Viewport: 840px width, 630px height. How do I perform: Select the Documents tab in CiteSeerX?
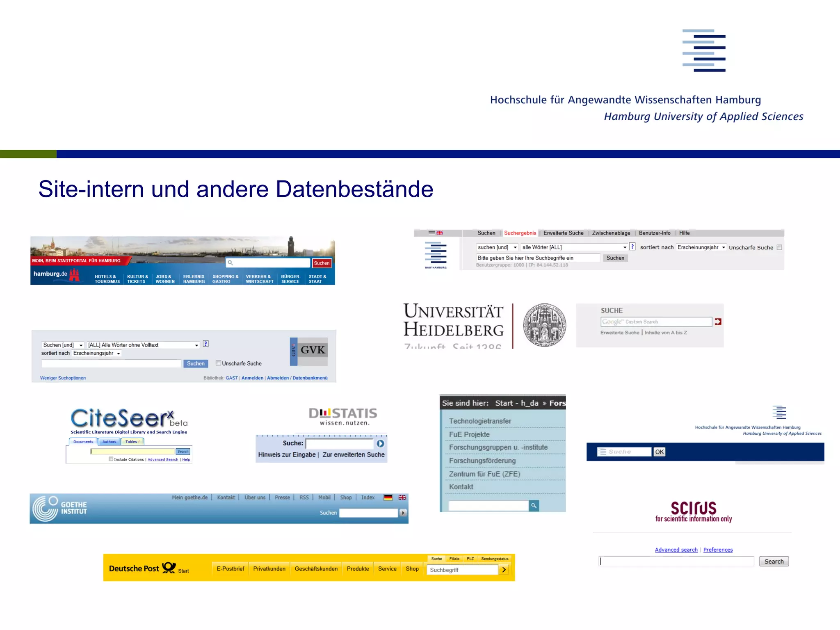tap(83, 442)
